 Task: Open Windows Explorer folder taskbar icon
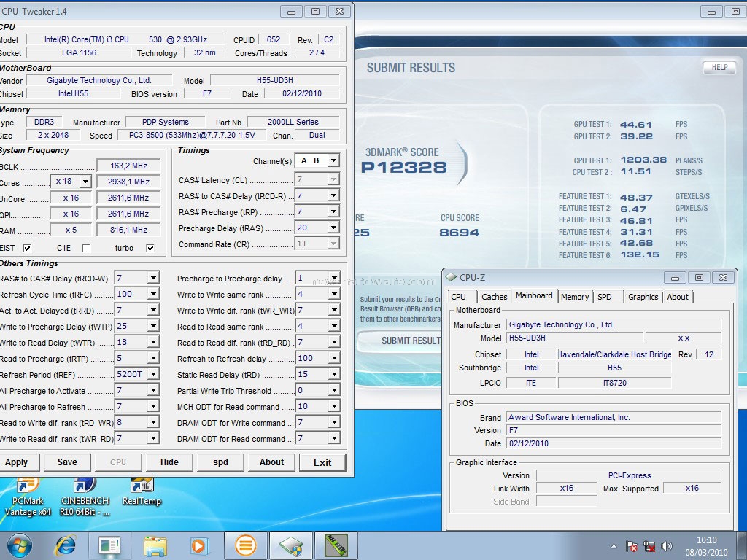tap(155, 545)
